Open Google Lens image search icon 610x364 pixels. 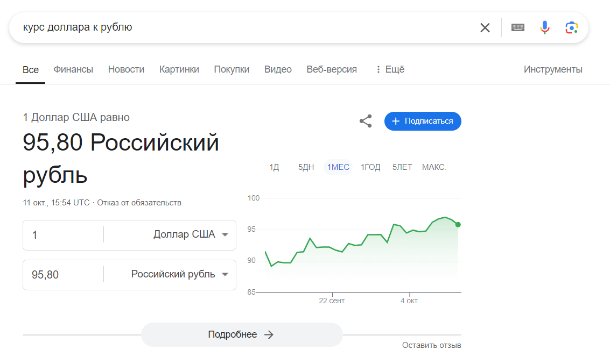[x=571, y=27]
